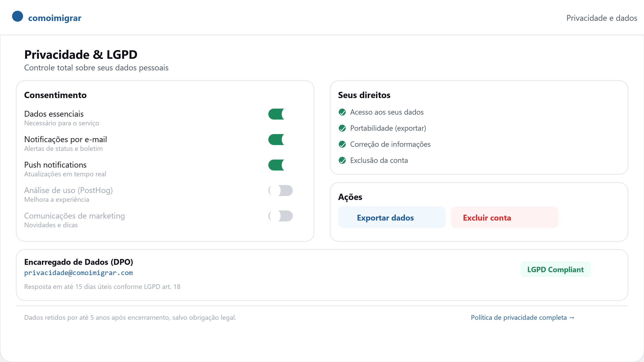
Task: Click 'Resposta em até 15 dias úteis' note
Action: point(102,286)
